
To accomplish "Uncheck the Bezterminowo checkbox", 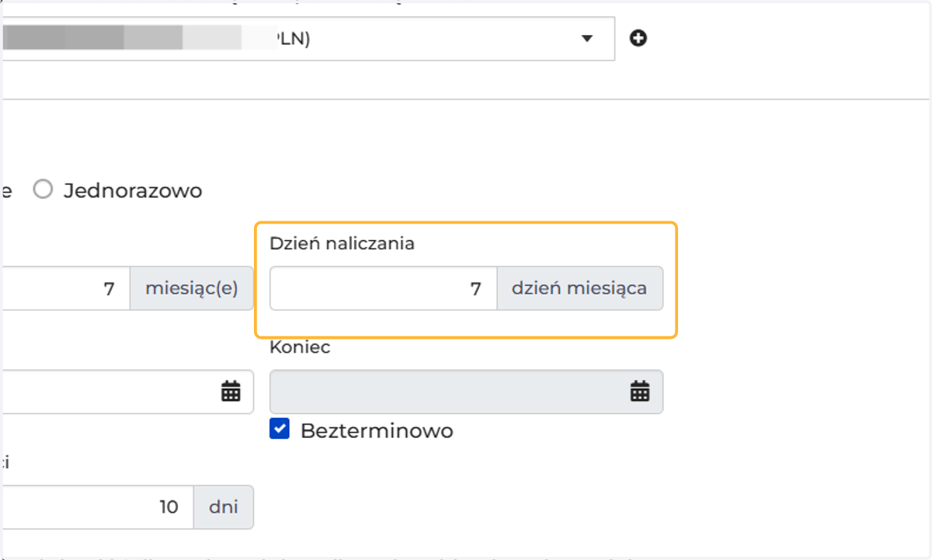I will pyautogui.click(x=280, y=430).
